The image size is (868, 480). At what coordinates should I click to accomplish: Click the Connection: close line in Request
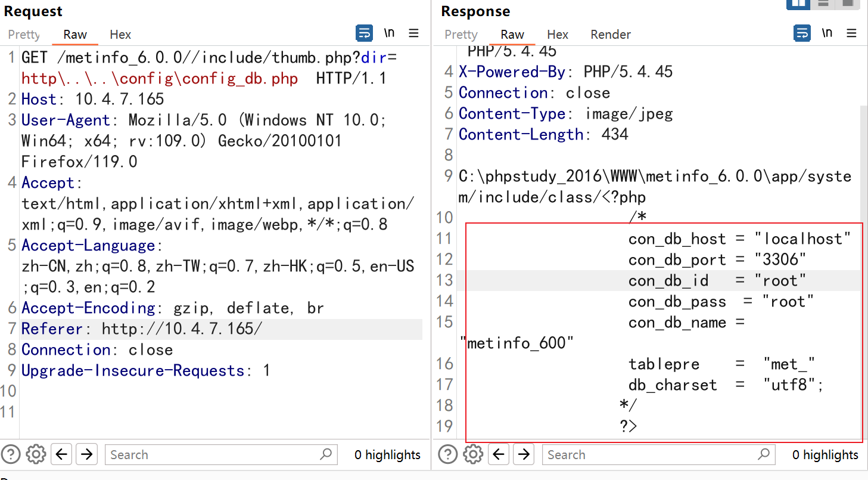tap(97, 349)
